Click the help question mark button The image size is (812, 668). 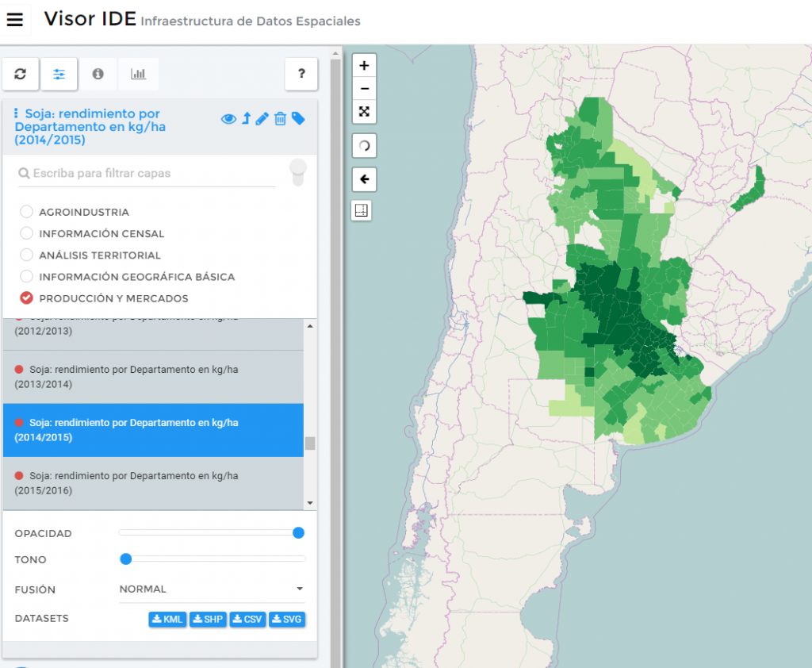coord(301,74)
